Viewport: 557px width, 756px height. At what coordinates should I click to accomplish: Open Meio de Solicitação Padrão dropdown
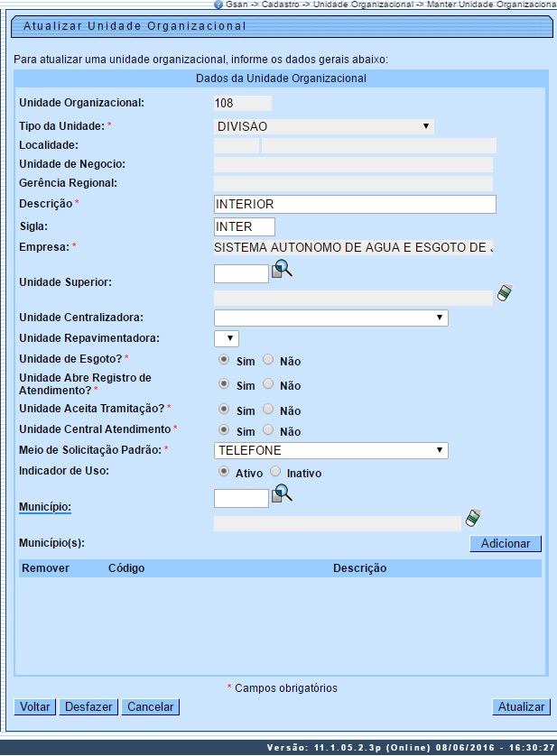330,450
